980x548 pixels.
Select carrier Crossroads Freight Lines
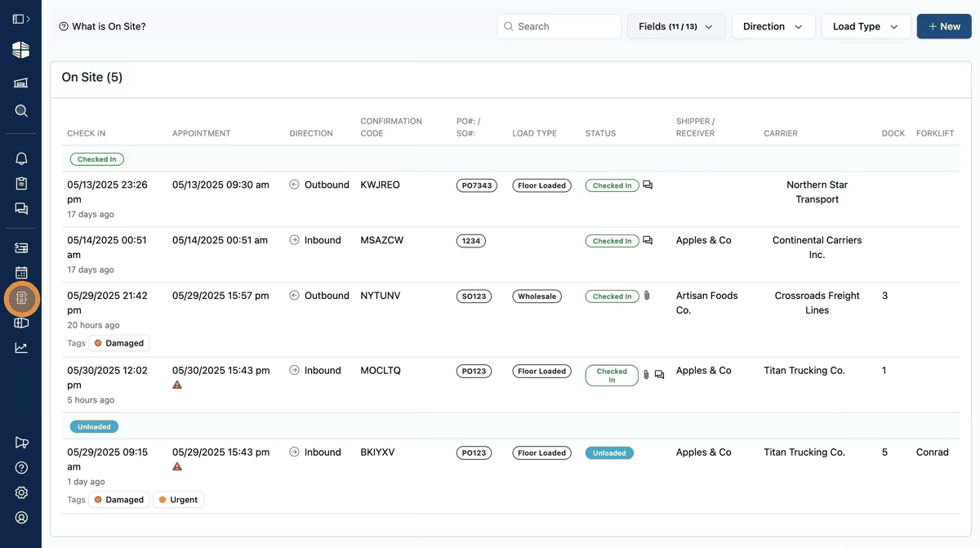click(817, 303)
